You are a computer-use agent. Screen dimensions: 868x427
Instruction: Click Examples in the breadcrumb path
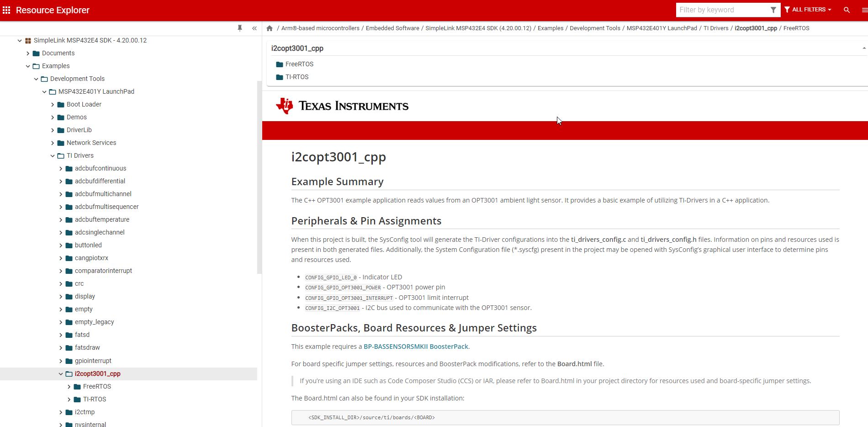point(550,28)
